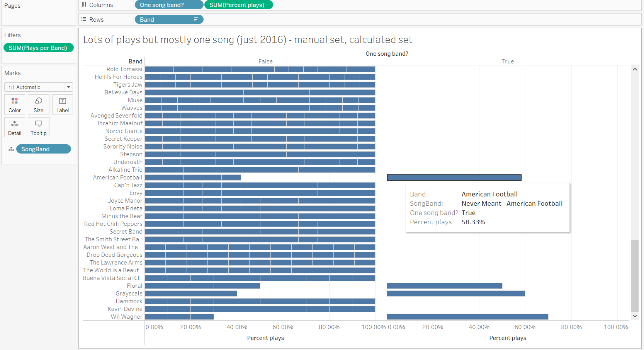Click the American Football row label
Image resolution: width=644 pixels, height=350 pixels.
click(117, 178)
